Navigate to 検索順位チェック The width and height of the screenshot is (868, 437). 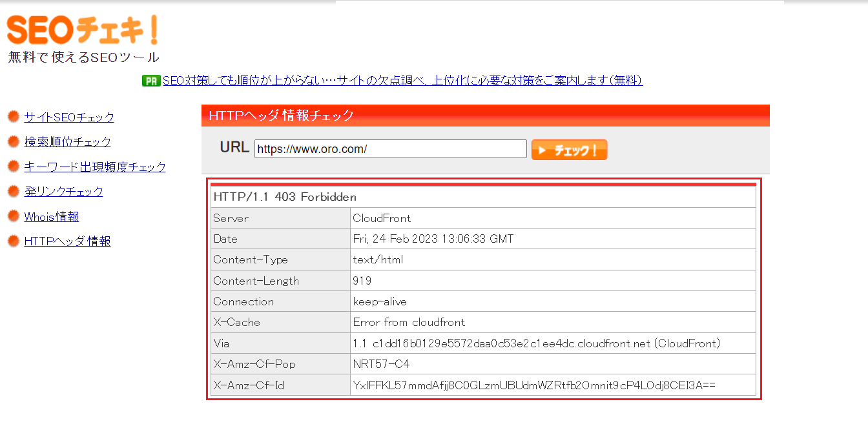[67, 141]
